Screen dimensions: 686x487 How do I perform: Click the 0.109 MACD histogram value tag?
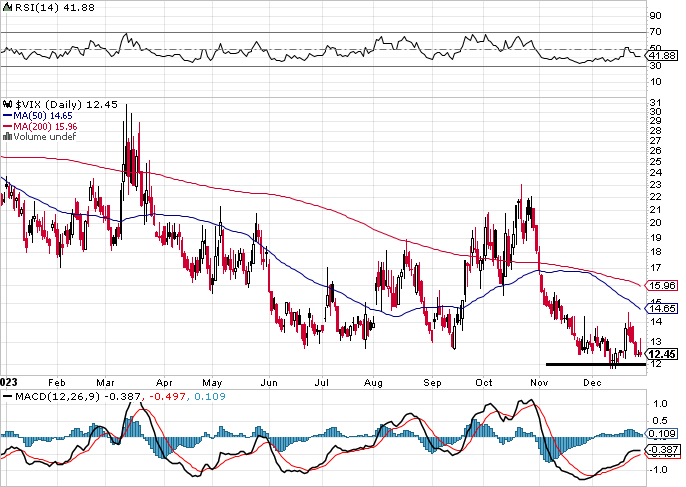662,434
